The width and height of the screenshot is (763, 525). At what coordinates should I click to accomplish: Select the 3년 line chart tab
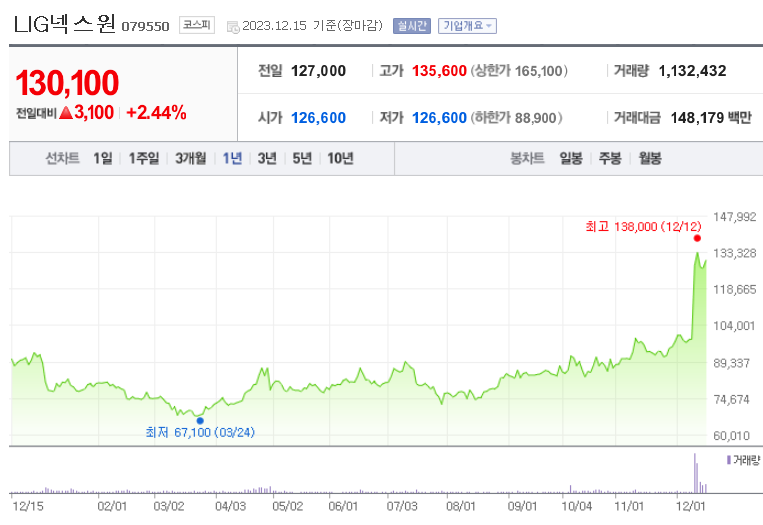tap(267, 158)
